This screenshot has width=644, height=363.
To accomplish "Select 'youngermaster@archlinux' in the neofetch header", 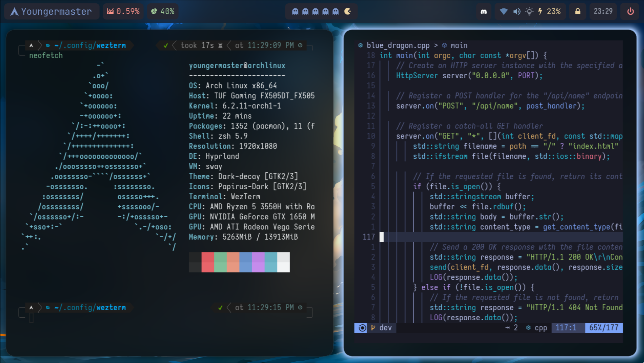I will [237, 66].
